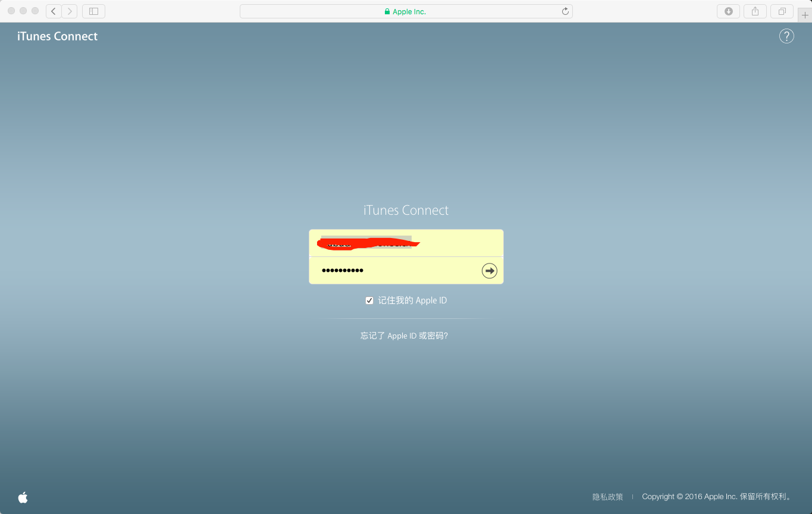Open 忘记了 Apple ID 或密码? link

(404, 336)
